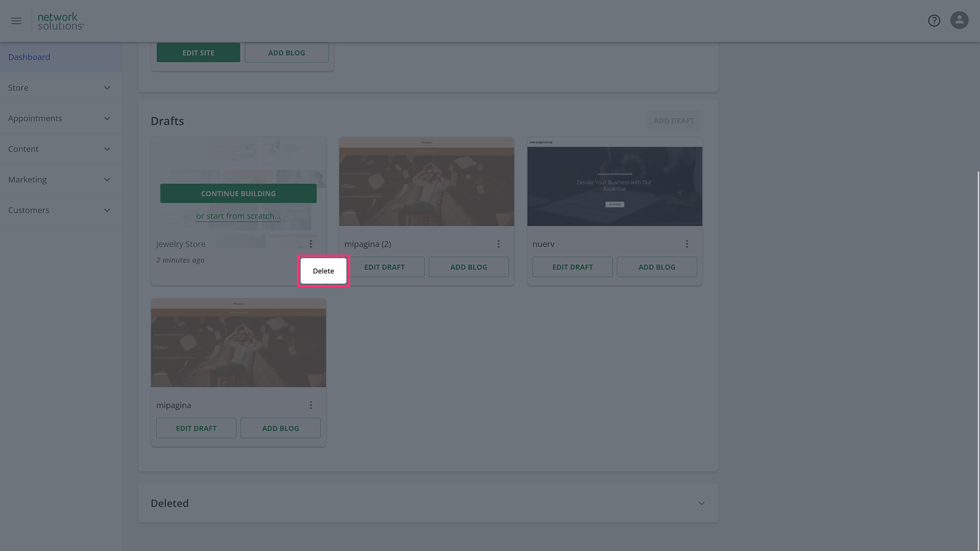Expand the Customers sidebar section
Screen dimensions: 980x551
coord(60,210)
